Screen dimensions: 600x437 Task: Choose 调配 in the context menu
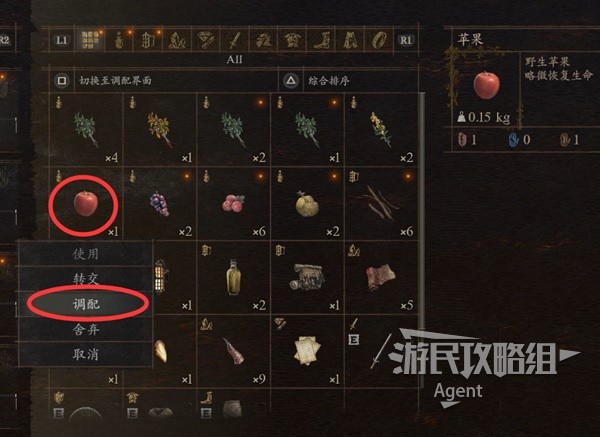86,304
